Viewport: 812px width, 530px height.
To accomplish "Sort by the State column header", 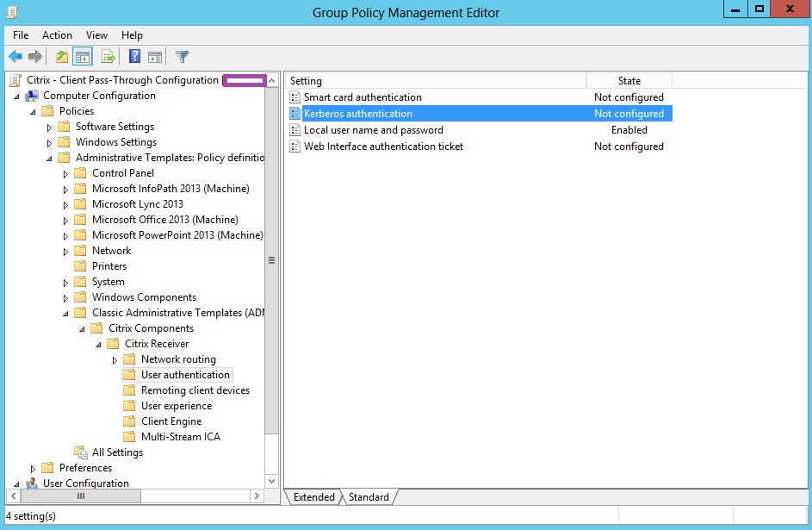I will coord(629,81).
